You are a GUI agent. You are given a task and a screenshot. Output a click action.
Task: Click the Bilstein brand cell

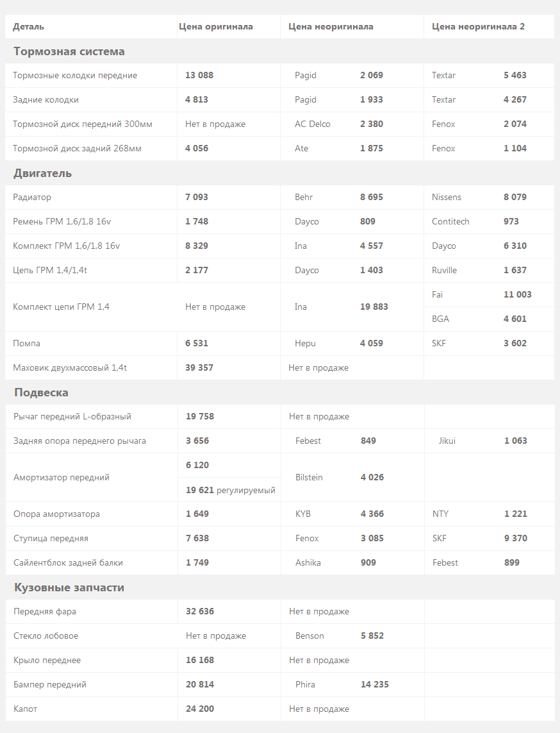pos(309,477)
